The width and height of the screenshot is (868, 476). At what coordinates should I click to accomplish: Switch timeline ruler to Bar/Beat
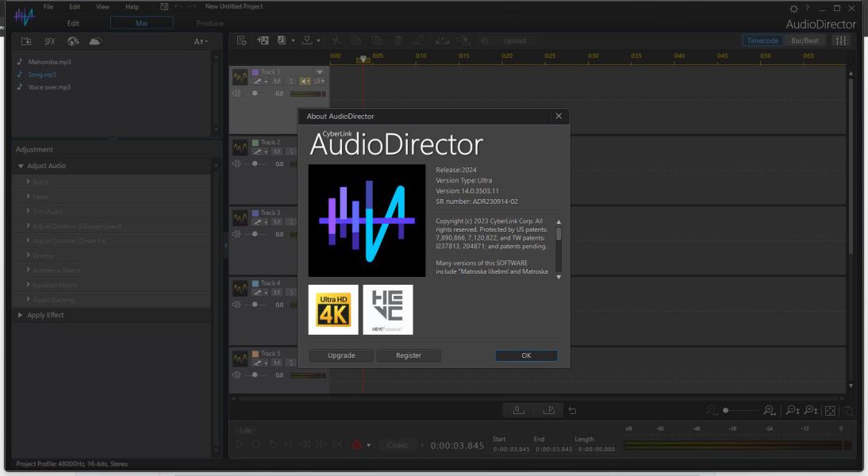(805, 40)
